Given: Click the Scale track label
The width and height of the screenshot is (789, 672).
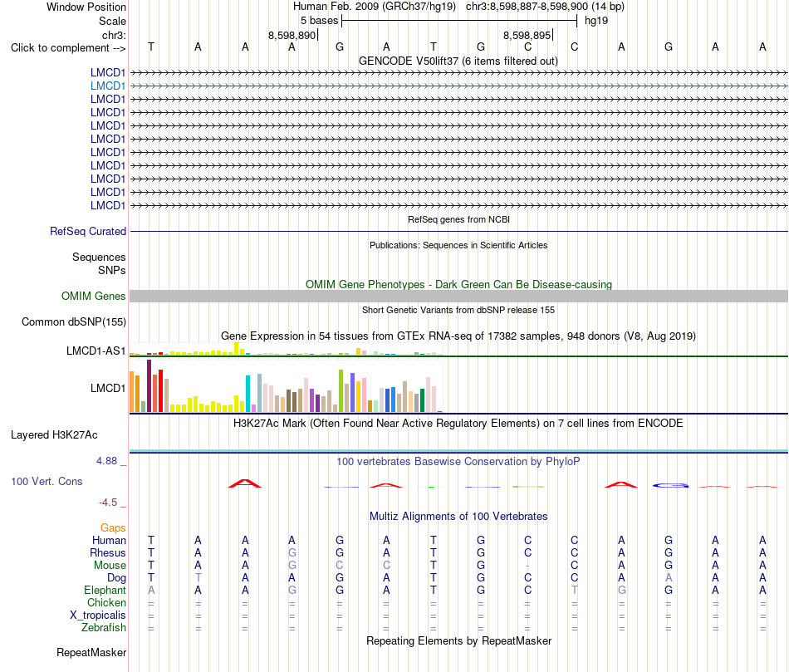Looking at the screenshot, I should point(112,21).
